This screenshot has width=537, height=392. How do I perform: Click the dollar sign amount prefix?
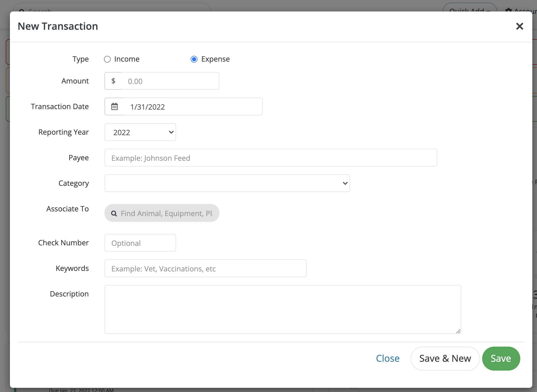coord(113,81)
